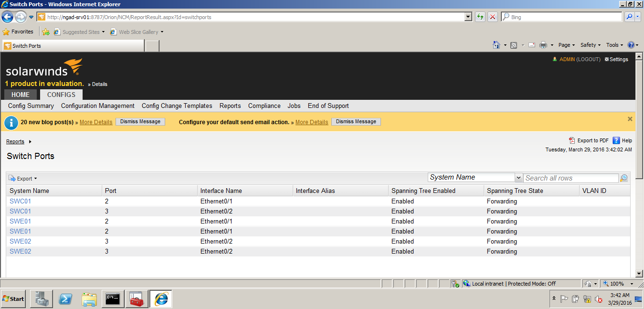Click the Read Mail envelope icon
The height and width of the screenshot is (309, 644).
531,45
